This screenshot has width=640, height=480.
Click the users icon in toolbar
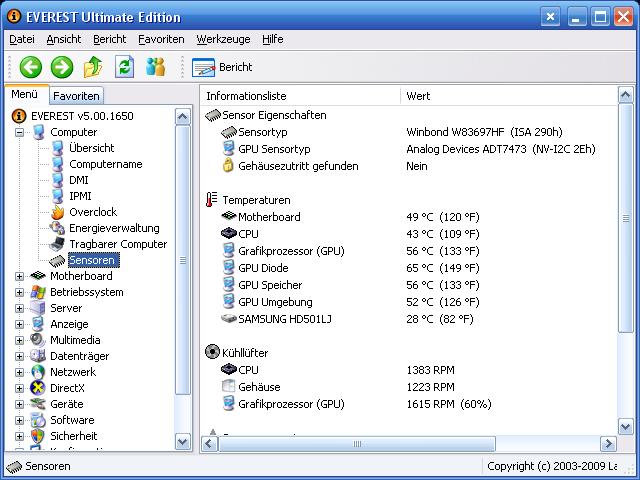pos(155,67)
